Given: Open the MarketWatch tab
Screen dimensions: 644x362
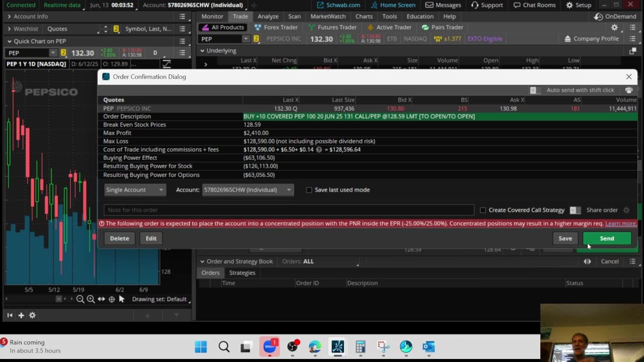Looking at the screenshot, I should (328, 17).
